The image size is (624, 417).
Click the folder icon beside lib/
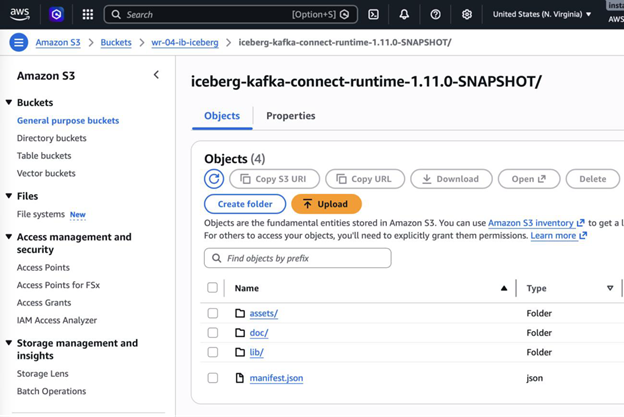240,352
